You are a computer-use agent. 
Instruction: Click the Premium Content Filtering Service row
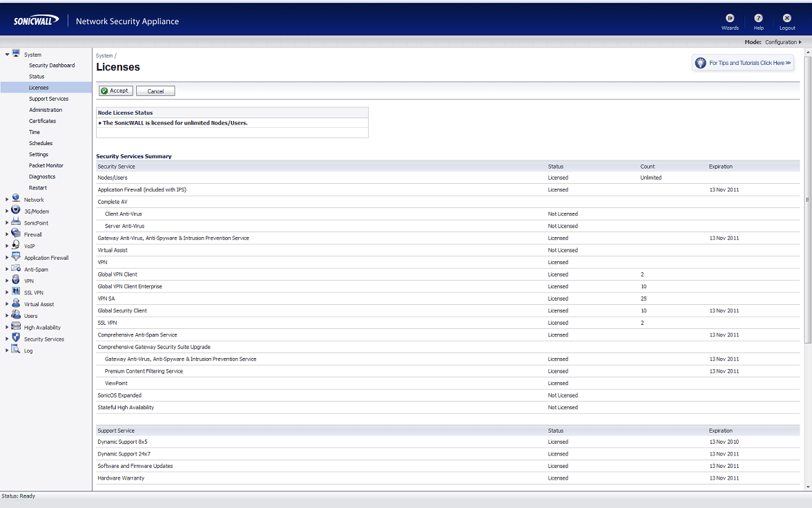click(x=448, y=371)
